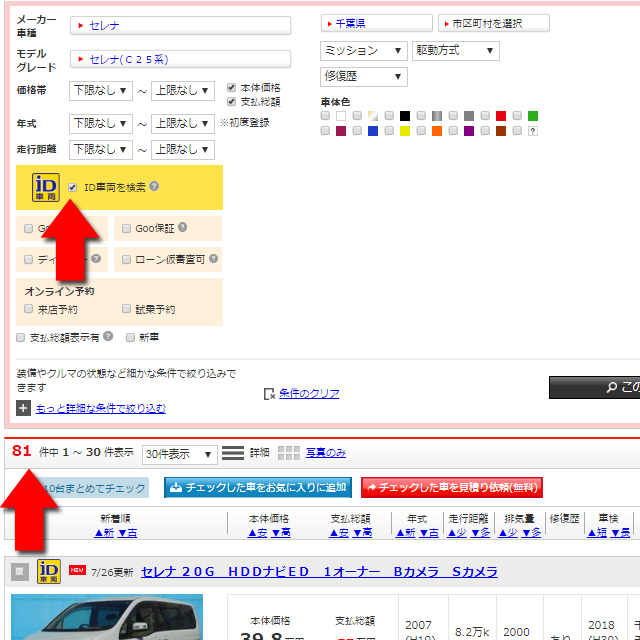Sort 年式 by oldest
Image resolution: width=640 pixels, height=640 pixels.
(429, 533)
